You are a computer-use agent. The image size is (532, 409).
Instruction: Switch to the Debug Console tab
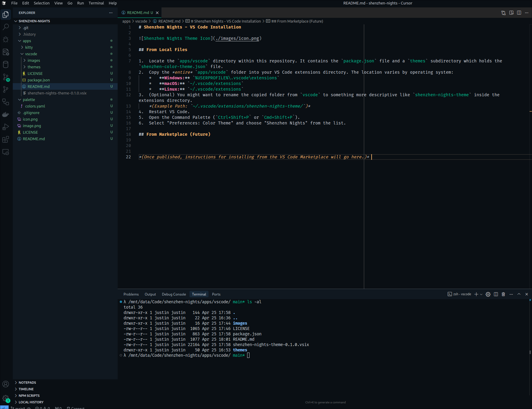point(174,294)
